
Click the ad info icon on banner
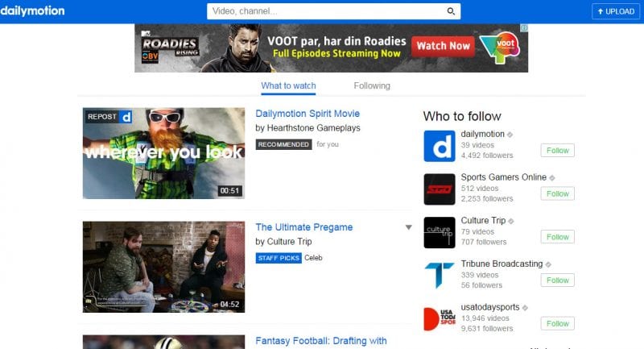pyautogui.click(x=524, y=28)
